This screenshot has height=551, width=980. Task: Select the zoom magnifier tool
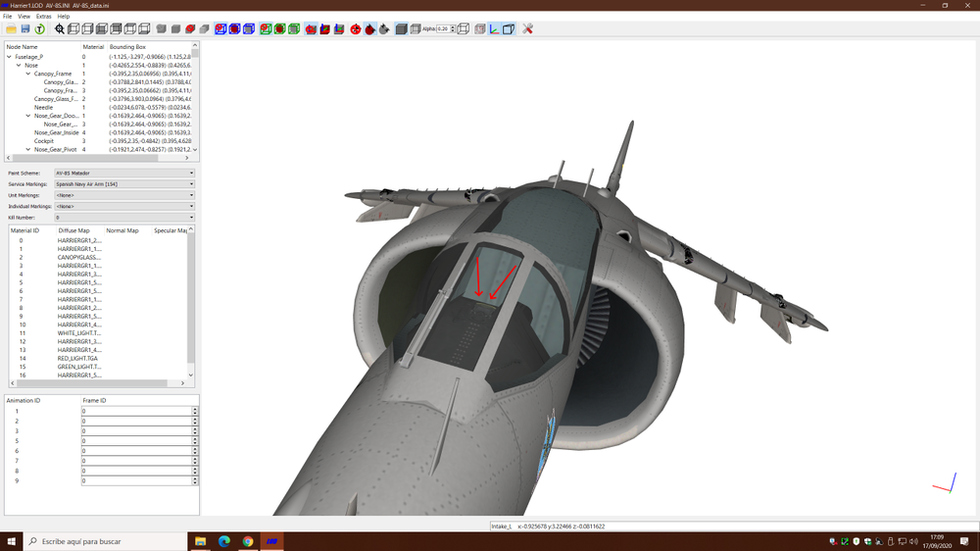tap(60, 28)
